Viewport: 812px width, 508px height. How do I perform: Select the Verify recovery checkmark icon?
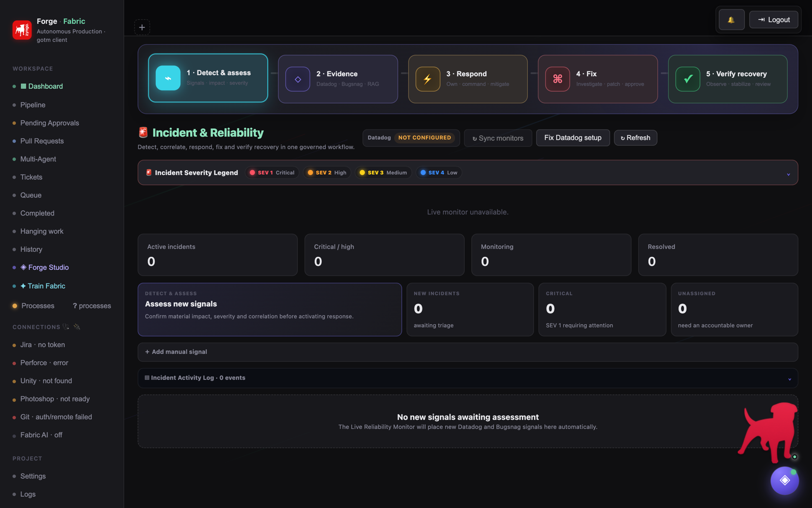[x=688, y=79]
